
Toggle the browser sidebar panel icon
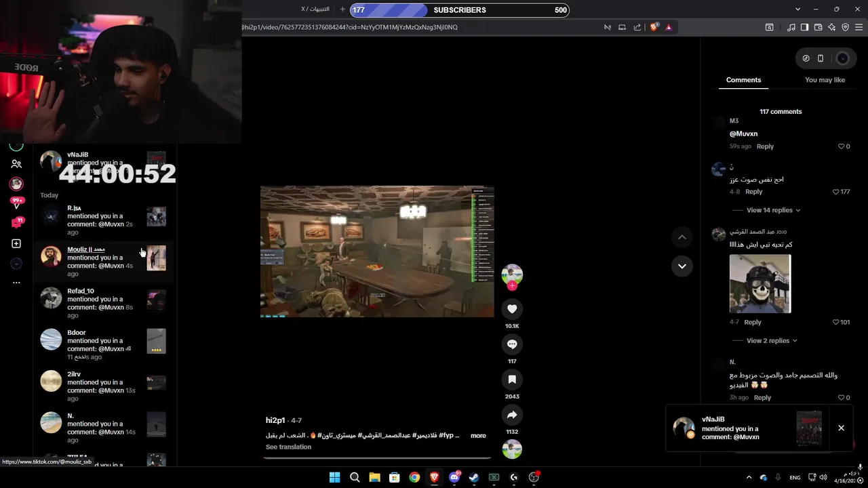pos(804,27)
